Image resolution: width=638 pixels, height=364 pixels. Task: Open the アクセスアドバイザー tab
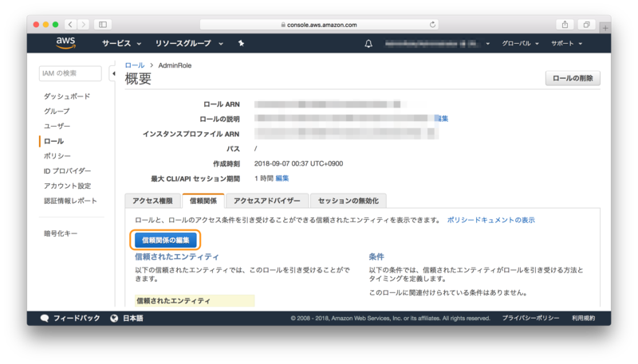pyautogui.click(x=267, y=201)
